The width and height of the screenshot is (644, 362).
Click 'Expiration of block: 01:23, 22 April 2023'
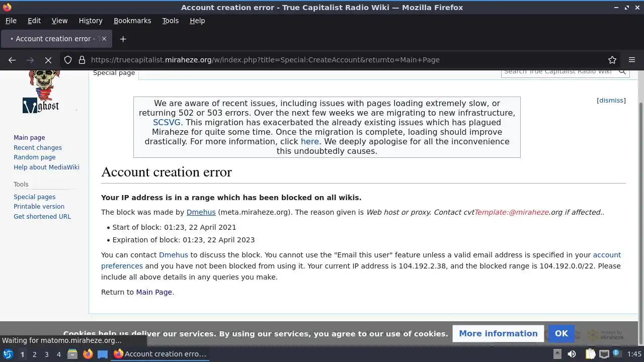184,240
